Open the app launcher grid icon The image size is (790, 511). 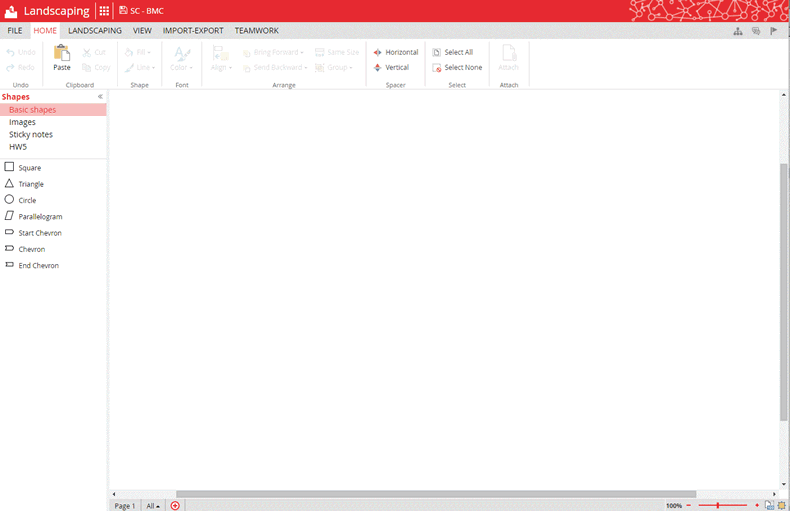[104, 11]
